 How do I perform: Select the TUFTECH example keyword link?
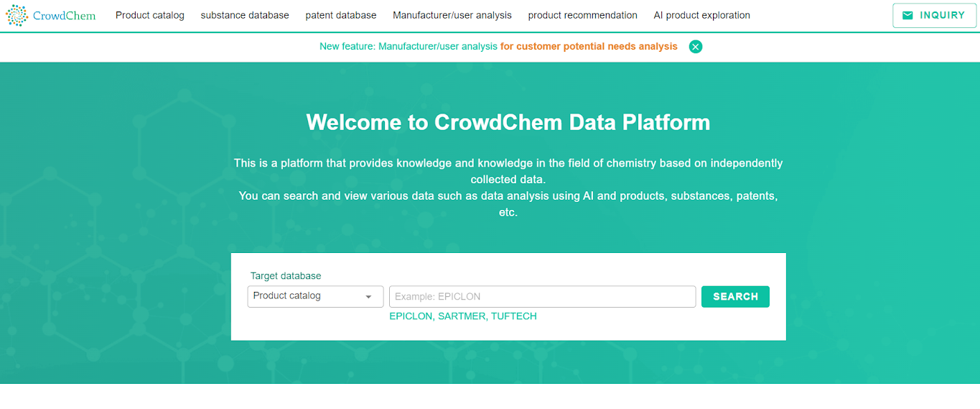(514, 316)
